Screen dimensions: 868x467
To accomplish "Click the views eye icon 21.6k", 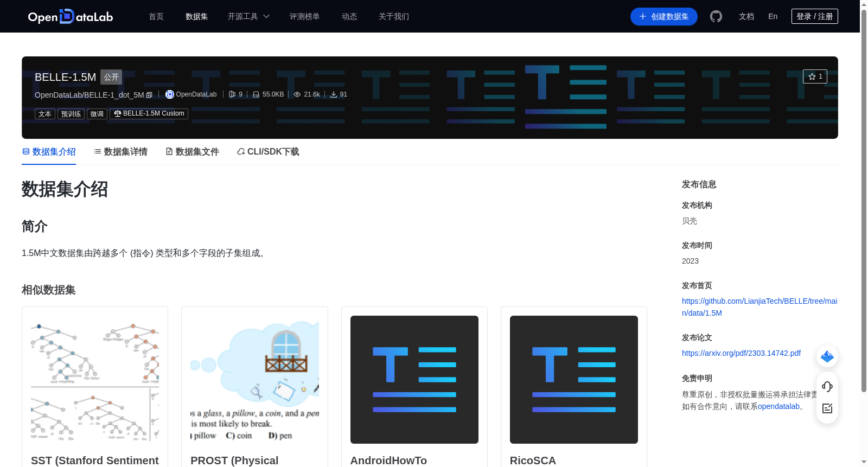I will point(297,94).
